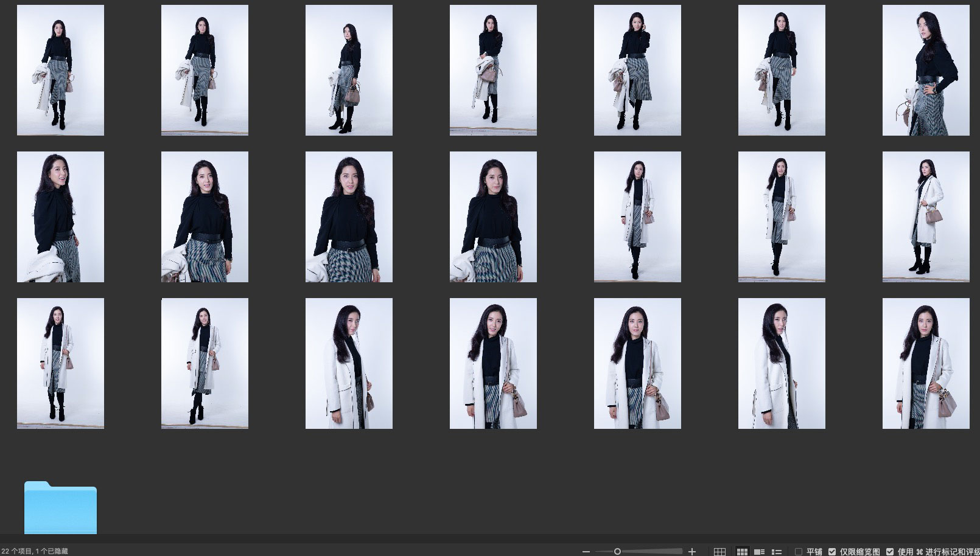Switch to the details view icon
The image size is (980, 556).
tap(759, 552)
